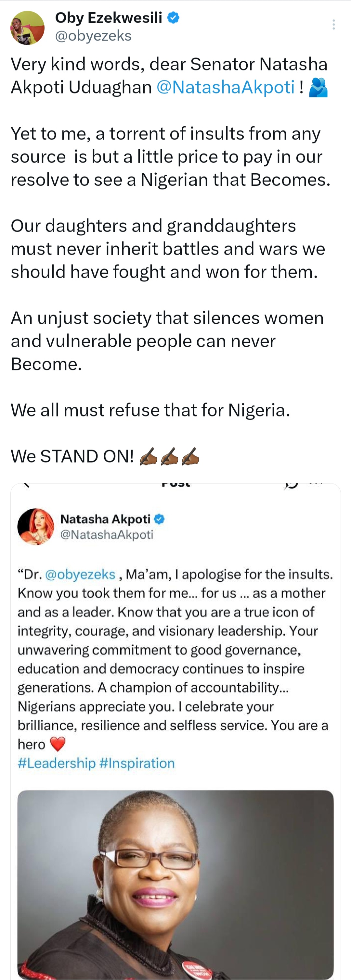This screenshot has width=351, height=980.
Task: Open the @NatashaAkpoti mention in main tweet
Action: (225, 87)
